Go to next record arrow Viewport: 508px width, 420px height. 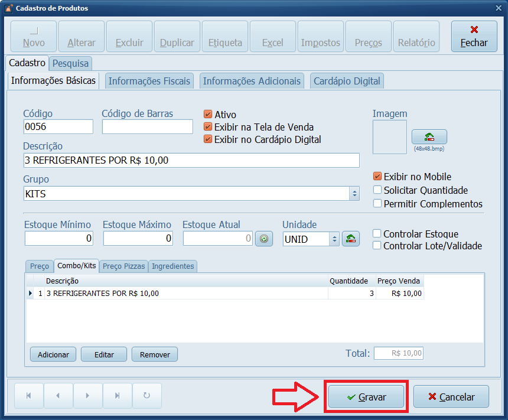click(87, 396)
